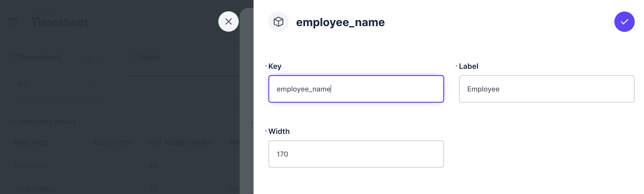Click the Allocated Hours table icon
Screen dimensions: 644x194
[x=12, y=122]
